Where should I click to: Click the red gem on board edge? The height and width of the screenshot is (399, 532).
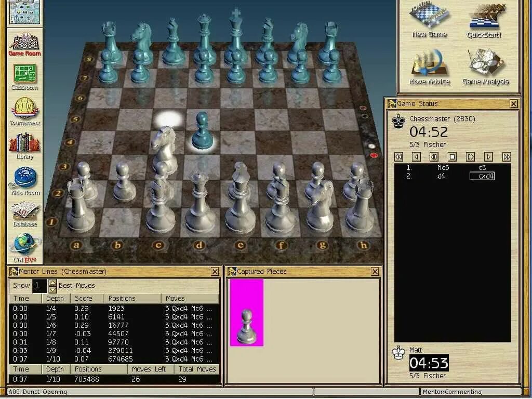[x=374, y=155]
